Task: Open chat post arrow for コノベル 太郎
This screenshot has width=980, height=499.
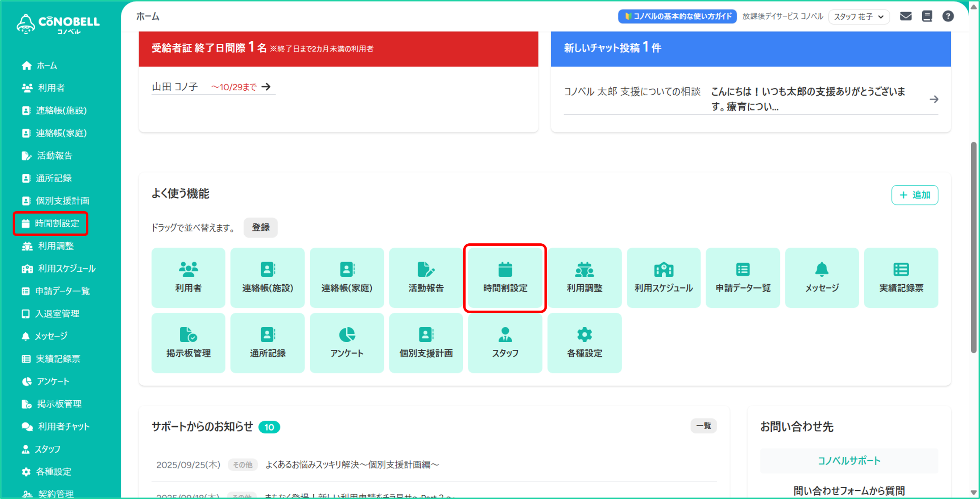Action: [934, 99]
